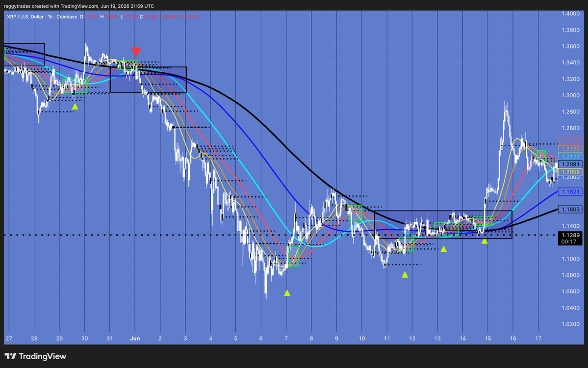Viewport: 588px width, 368px height.
Task: Click date 5 on the time axis
Action: tap(236, 339)
